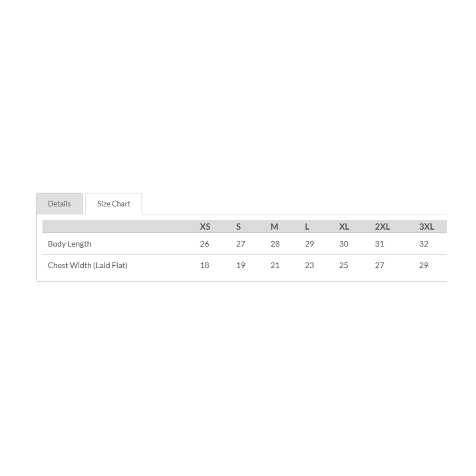Screen dimensions: 476x476
Task: Select Body Length value 30 for XL
Action: coord(344,244)
